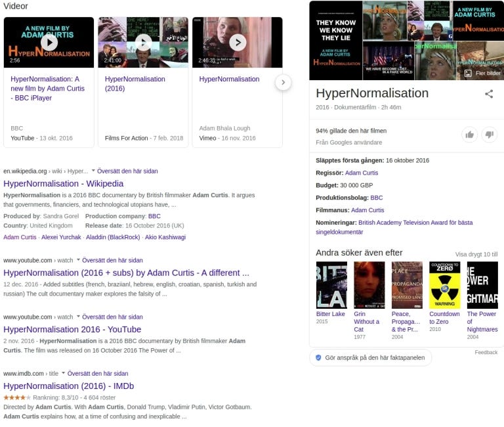Click 'Budget: 30 000 GBP' text

point(345,185)
